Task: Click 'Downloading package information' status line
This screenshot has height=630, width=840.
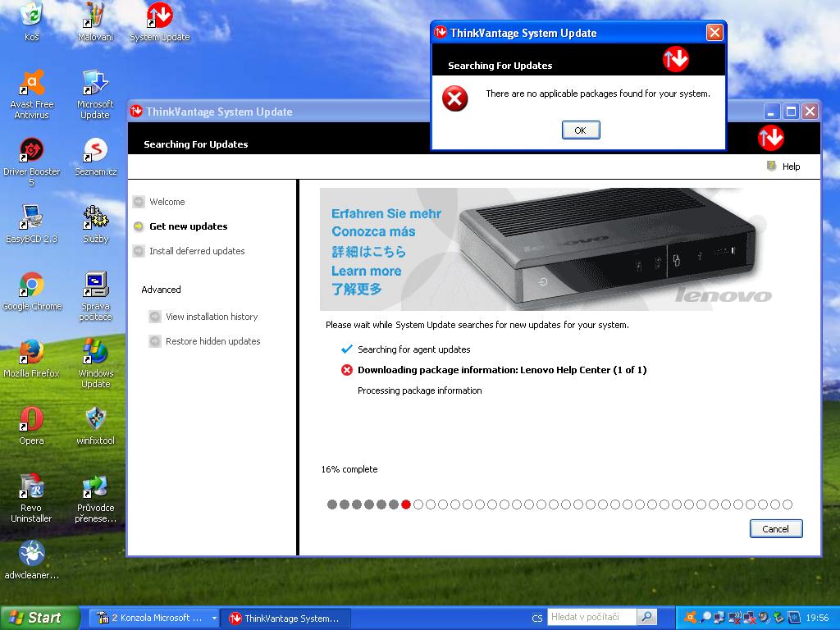Action: coord(502,370)
